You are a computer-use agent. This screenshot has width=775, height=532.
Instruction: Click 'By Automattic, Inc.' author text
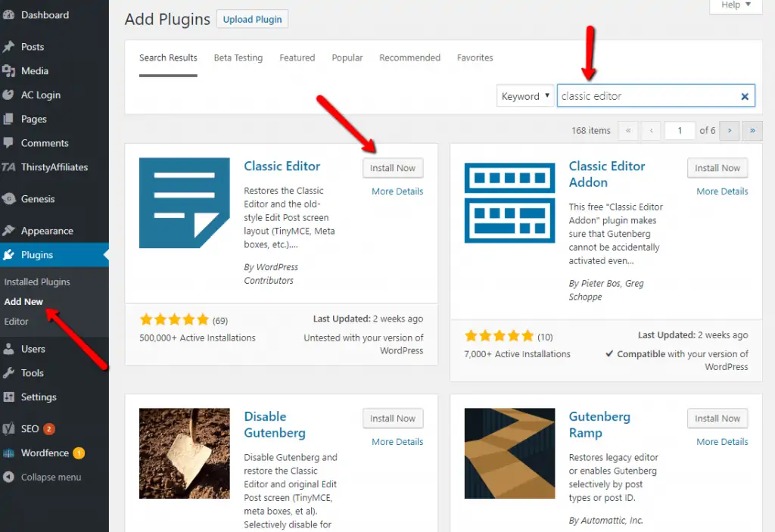[605, 520]
